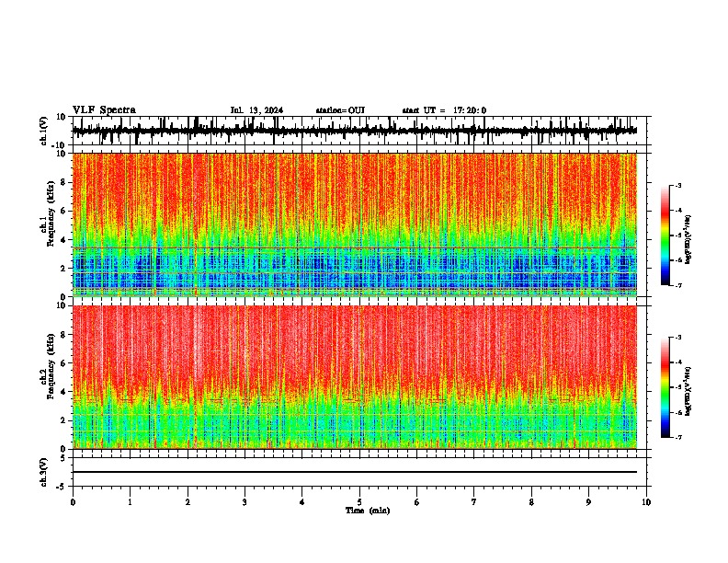Click the ch.1 black voltage waveform trace
This screenshot has height=563, width=728.
tap(354, 131)
